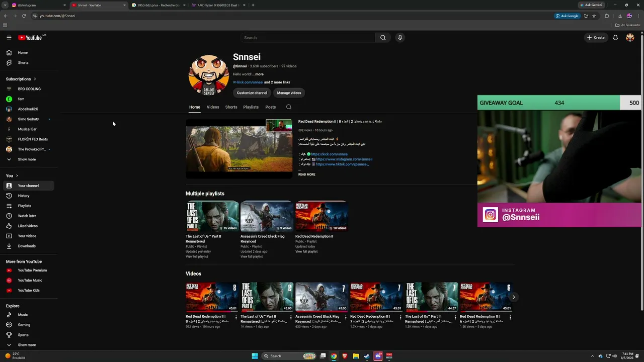The width and height of the screenshot is (644, 362).
Task: Open Red Dead Redemption II playlist thumbnail
Action: tap(321, 216)
